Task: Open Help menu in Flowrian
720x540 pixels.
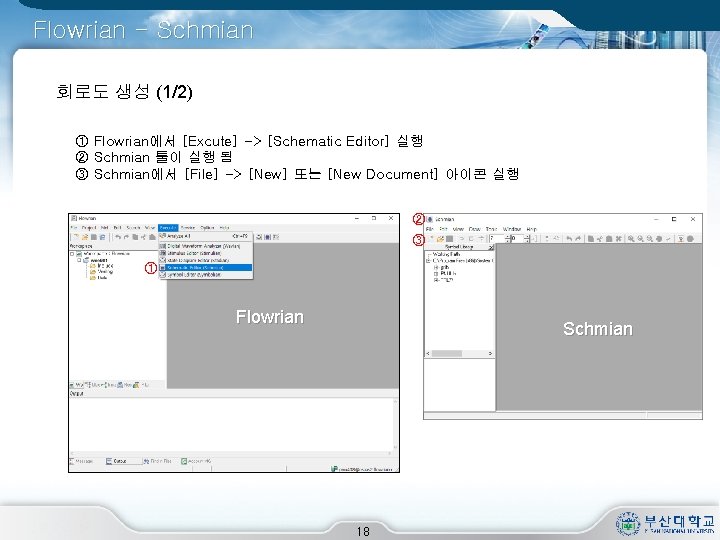Action: click(224, 228)
